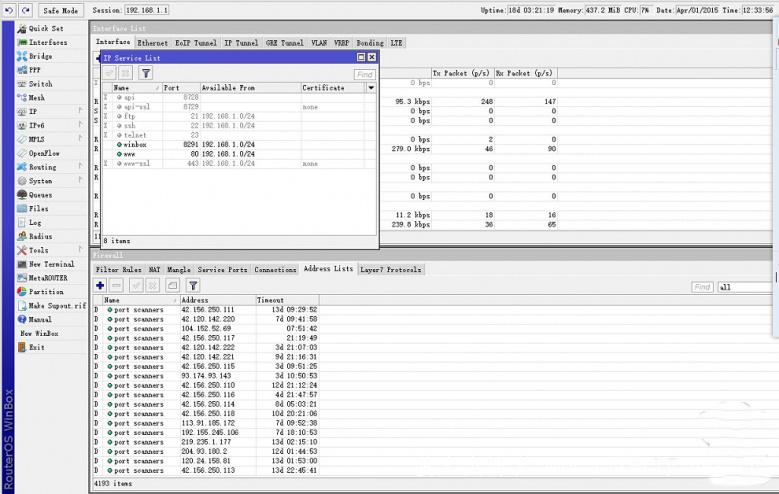
Task: Open the Log sidebar item
Action: 35,222
